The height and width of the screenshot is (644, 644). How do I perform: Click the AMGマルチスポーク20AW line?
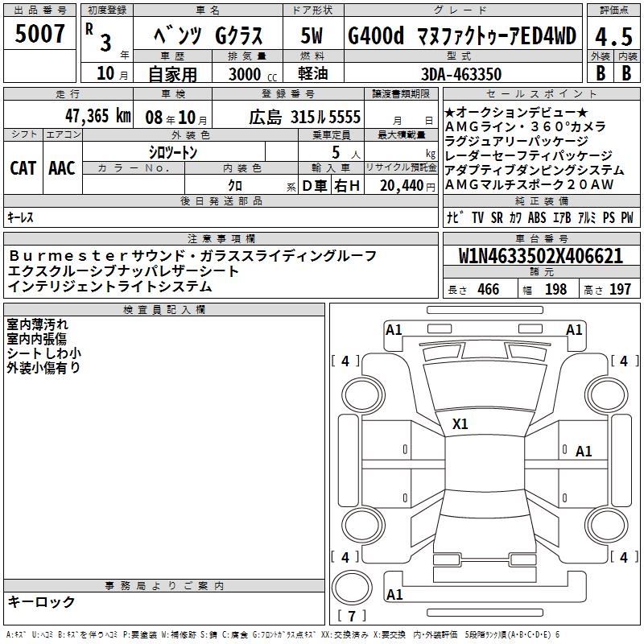pyautogui.click(x=529, y=185)
